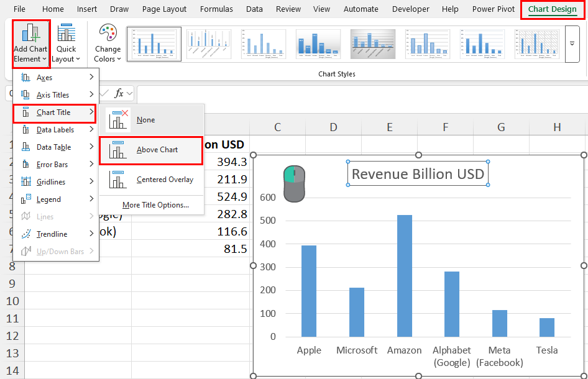Apply the hatched background chart style thumbnail
The height and width of the screenshot is (379, 588).
tap(537, 44)
